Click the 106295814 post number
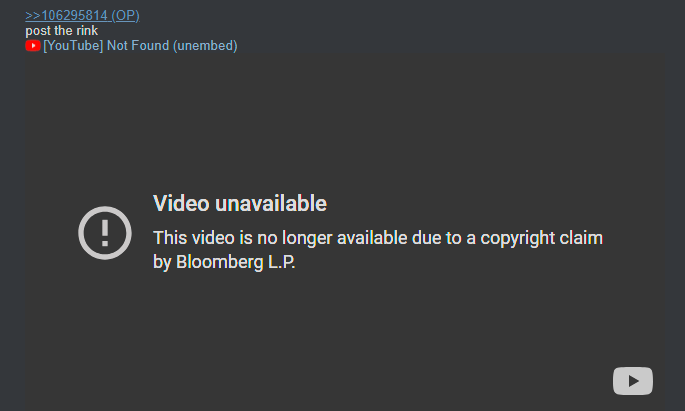685x411 pixels. (74, 16)
